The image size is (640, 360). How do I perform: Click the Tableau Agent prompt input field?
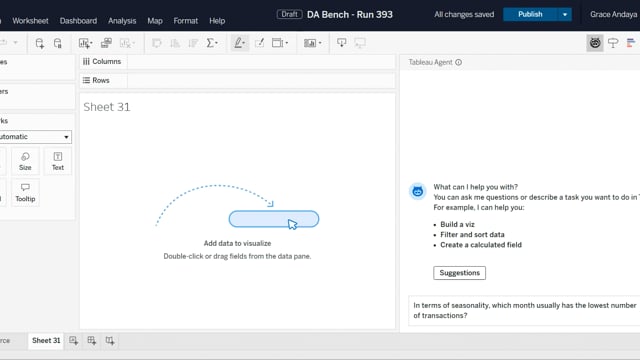(x=524, y=311)
